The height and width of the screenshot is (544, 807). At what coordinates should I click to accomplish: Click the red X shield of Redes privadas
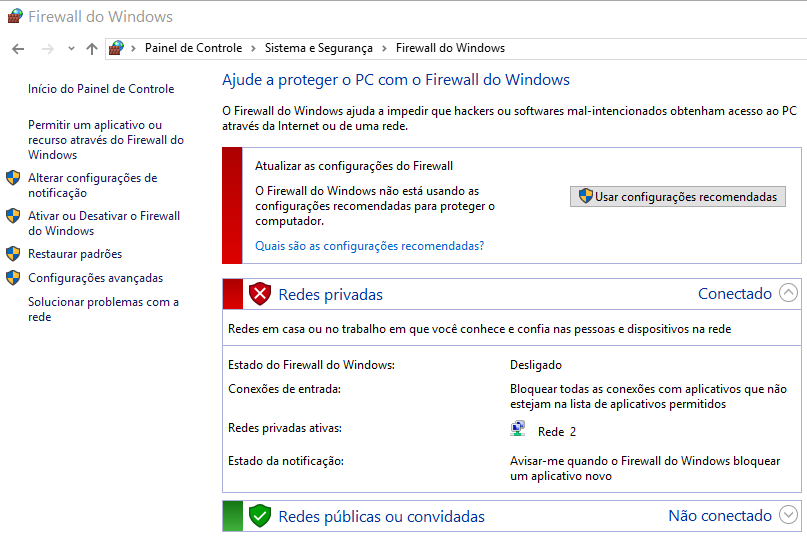(x=260, y=294)
